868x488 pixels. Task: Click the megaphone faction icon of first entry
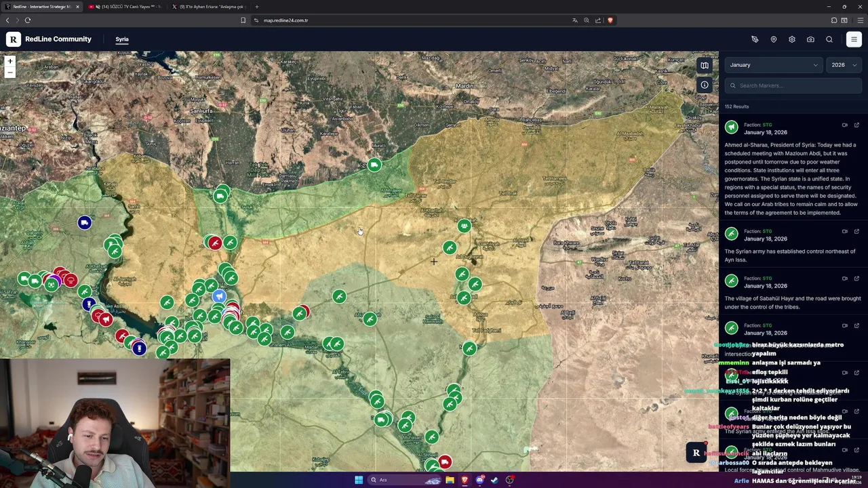(731, 127)
